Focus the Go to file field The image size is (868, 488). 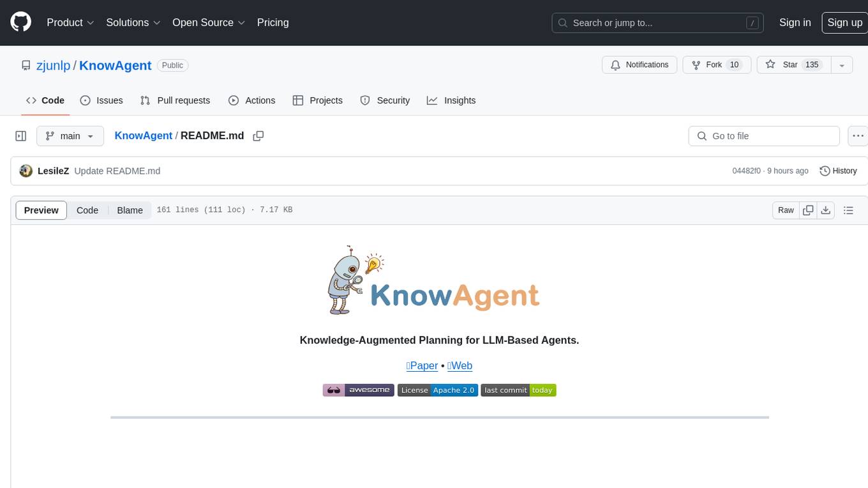(x=764, y=136)
